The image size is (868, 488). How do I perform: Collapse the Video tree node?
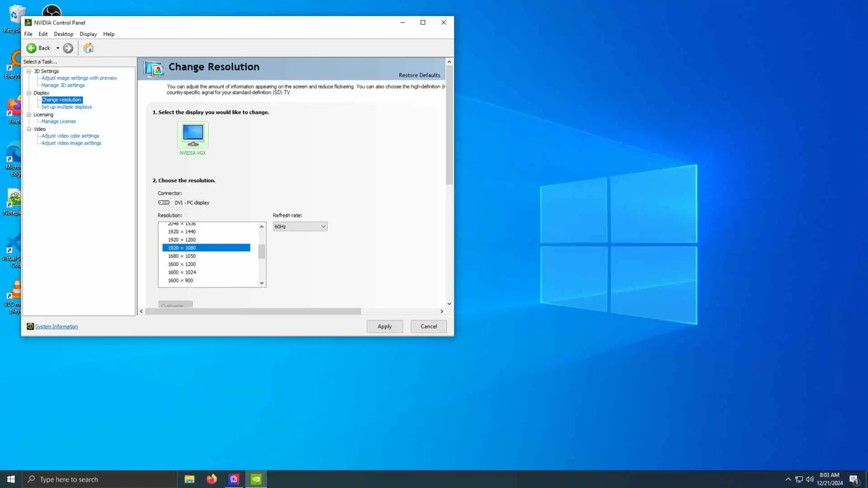29,129
